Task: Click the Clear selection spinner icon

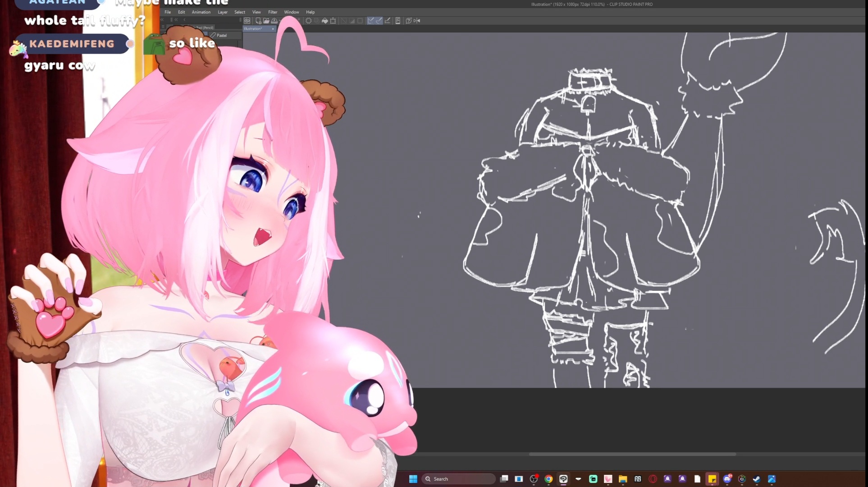Action: point(308,21)
